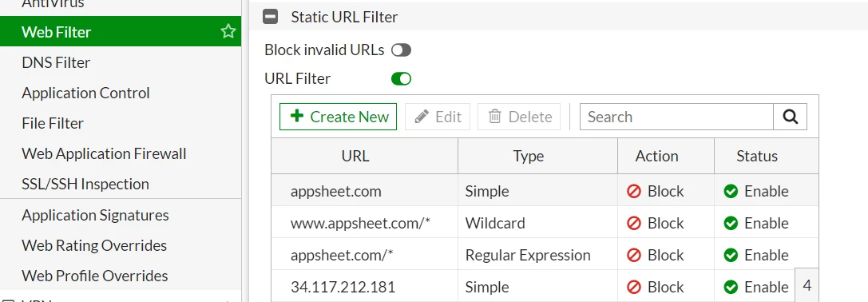Click the Create New button

(339, 117)
